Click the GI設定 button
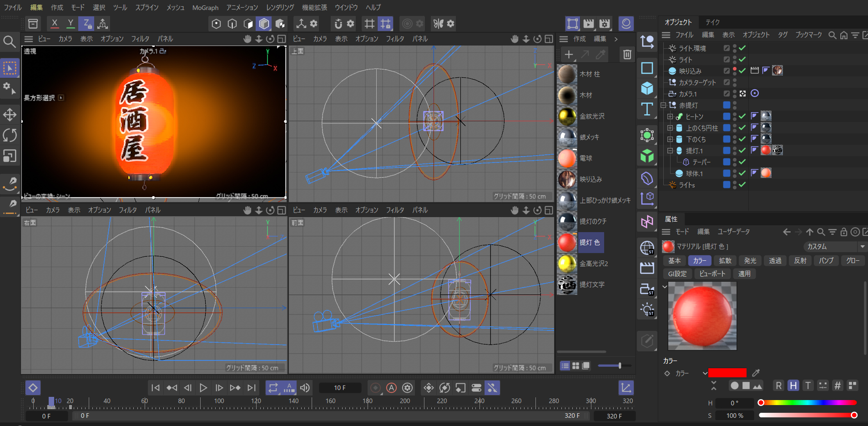 point(677,274)
